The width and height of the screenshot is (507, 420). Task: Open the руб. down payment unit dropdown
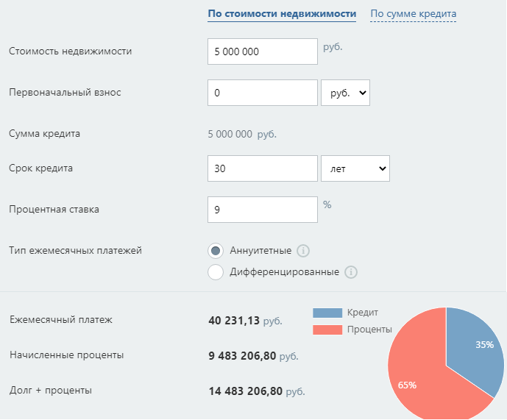(345, 93)
